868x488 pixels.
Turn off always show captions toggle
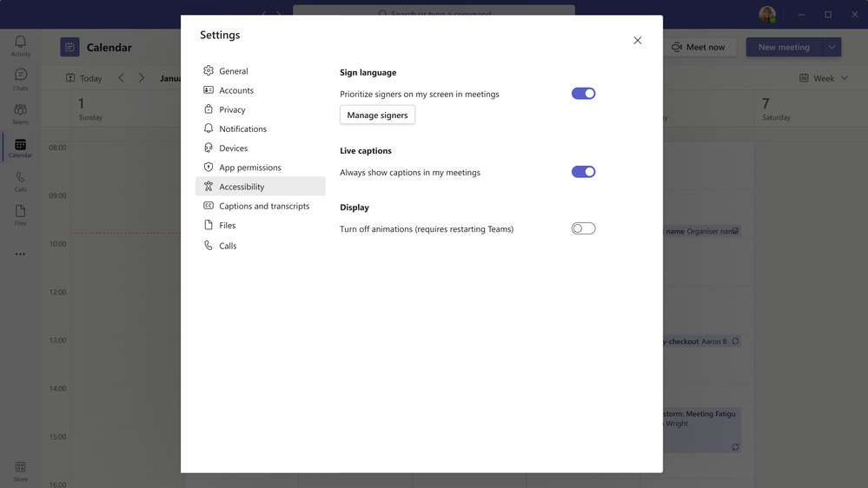(584, 172)
